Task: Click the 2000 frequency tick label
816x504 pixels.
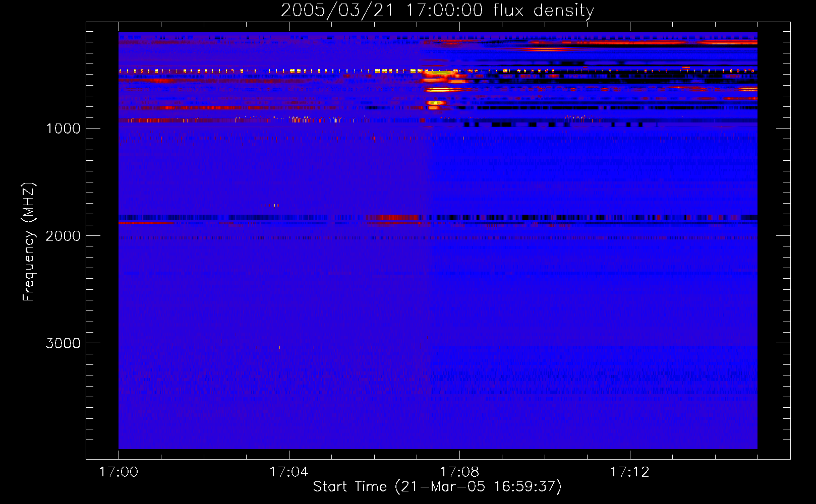Action: click(x=63, y=236)
